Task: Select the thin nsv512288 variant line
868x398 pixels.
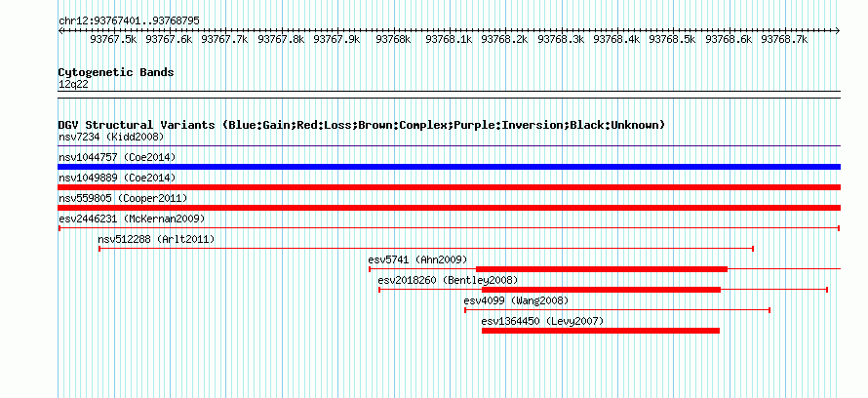Action: pyautogui.click(x=426, y=249)
